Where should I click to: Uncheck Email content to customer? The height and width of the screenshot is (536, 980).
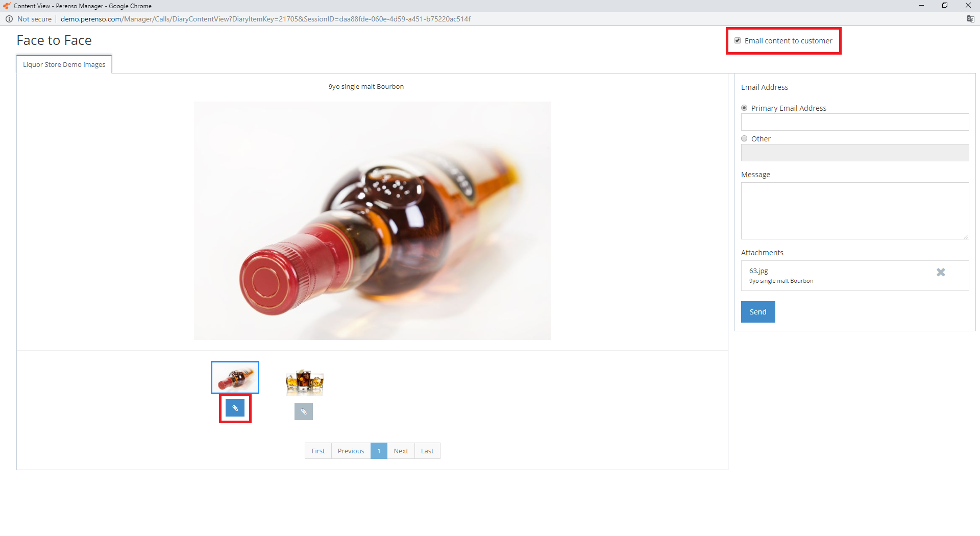(x=738, y=41)
